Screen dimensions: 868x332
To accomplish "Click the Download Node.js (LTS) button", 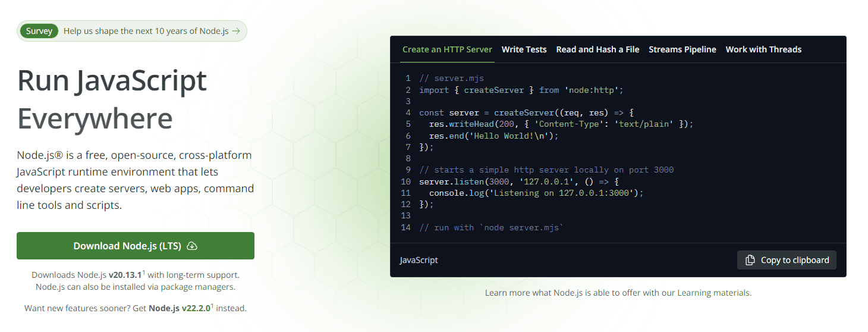I will [x=136, y=246].
